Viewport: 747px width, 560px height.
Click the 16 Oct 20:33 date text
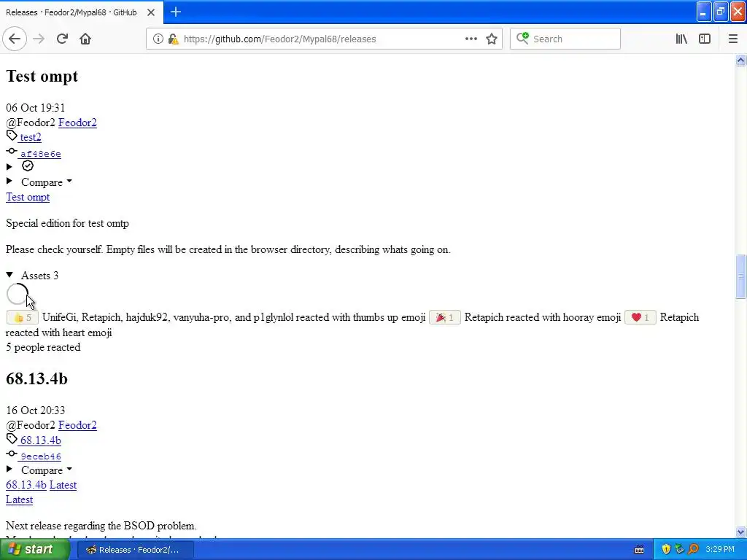(x=35, y=411)
